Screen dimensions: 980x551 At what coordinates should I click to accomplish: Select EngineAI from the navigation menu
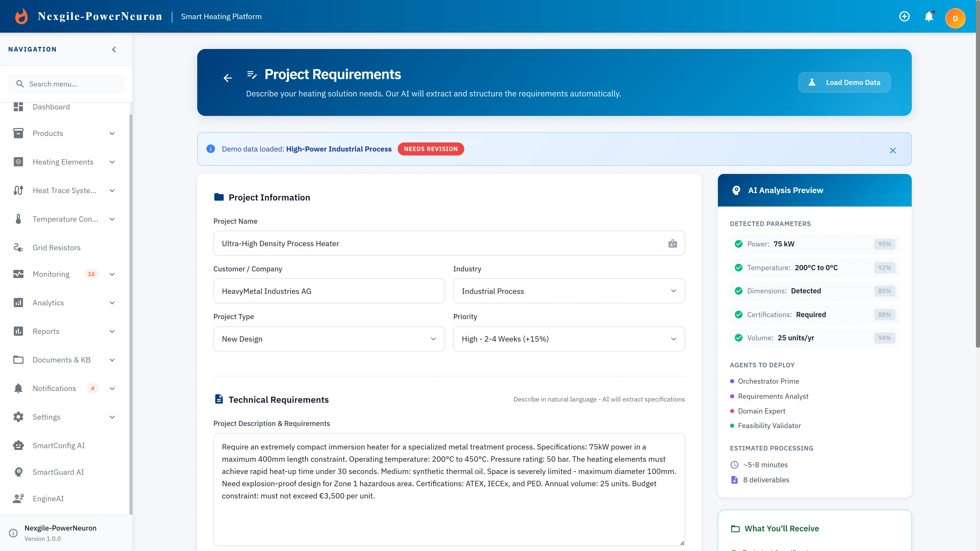point(48,498)
